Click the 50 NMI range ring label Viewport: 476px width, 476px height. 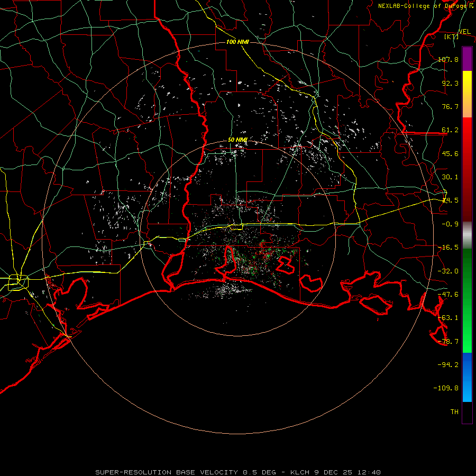point(237,140)
